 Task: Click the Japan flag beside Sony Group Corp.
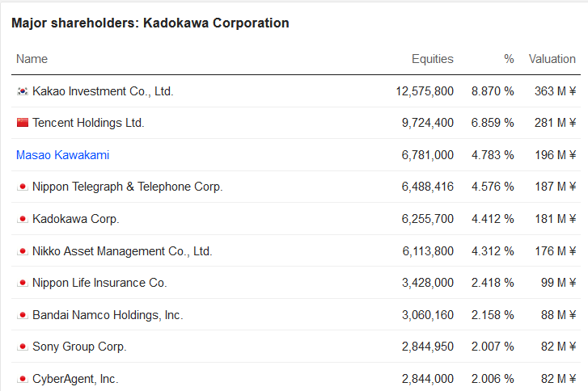[22, 347]
